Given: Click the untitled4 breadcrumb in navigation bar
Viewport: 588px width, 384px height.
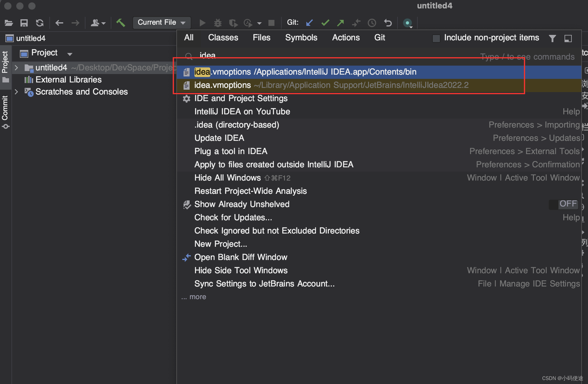Looking at the screenshot, I should [x=26, y=39].
